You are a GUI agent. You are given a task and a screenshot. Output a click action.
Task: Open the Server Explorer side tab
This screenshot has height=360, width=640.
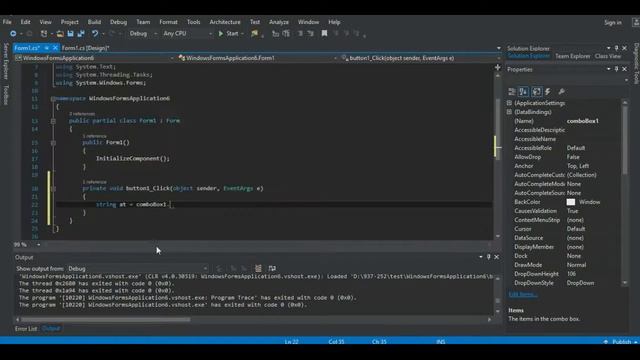6,61
